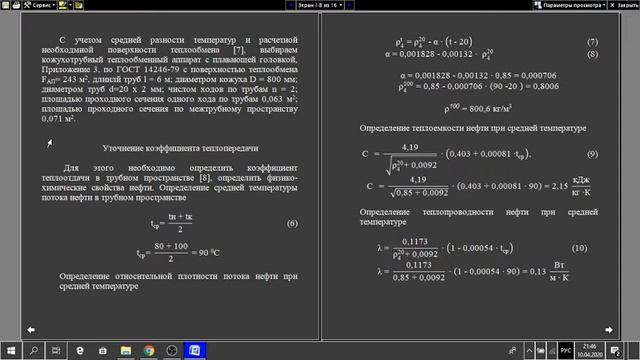Expand the highlighter color dropdown arrow
The height and width of the screenshot is (360, 640).
click(70, 5)
